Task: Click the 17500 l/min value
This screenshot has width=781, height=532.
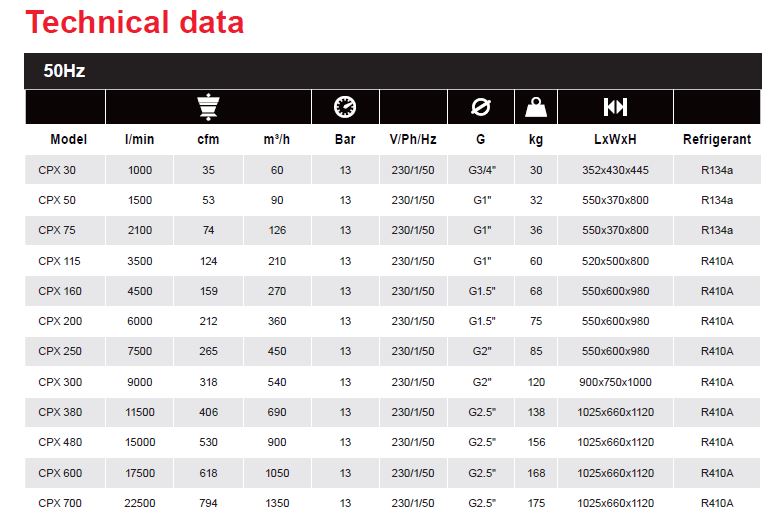Action: click(x=140, y=473)
